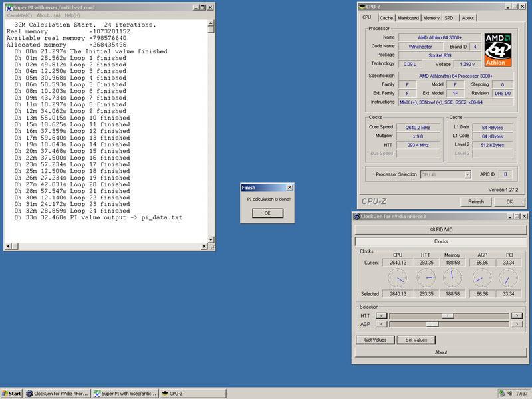Click the AGP slider thumb in ClockGen

432,325
